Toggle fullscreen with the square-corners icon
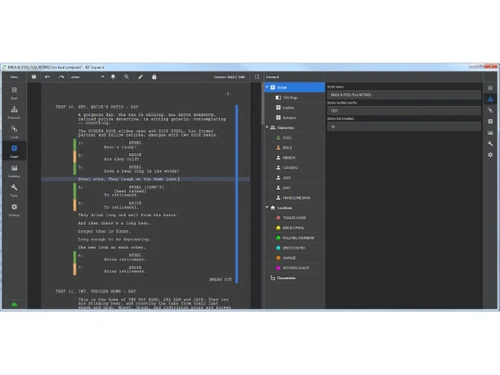 coord(257,77)
